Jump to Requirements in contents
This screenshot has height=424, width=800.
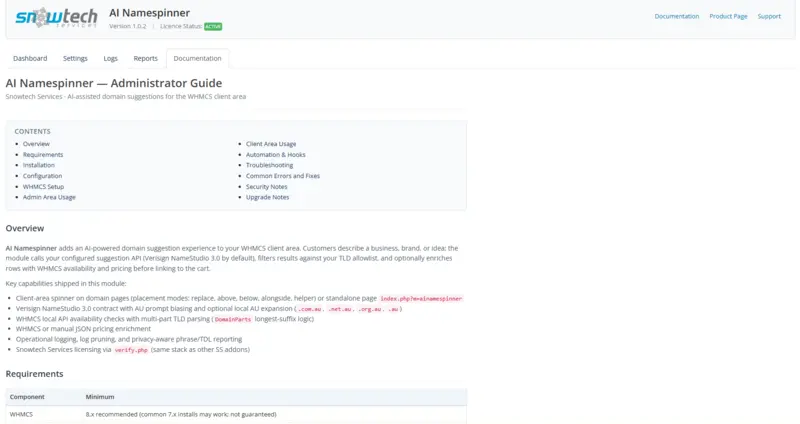[x=43, y=155]
